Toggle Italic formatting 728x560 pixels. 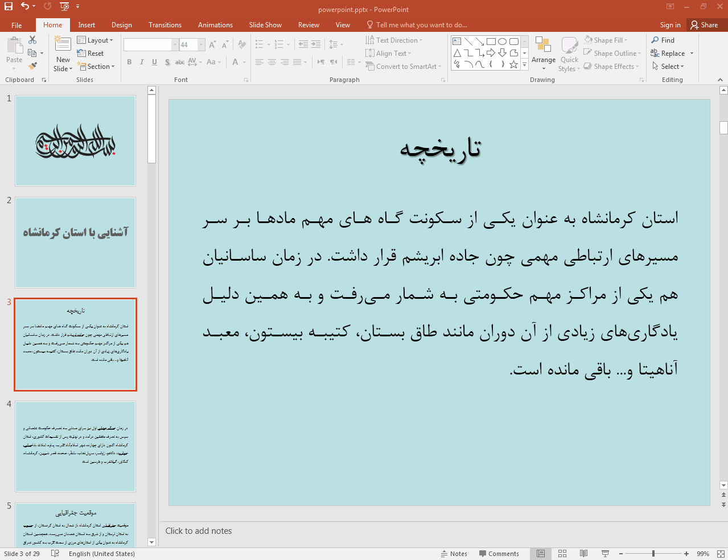coord(142,62)
